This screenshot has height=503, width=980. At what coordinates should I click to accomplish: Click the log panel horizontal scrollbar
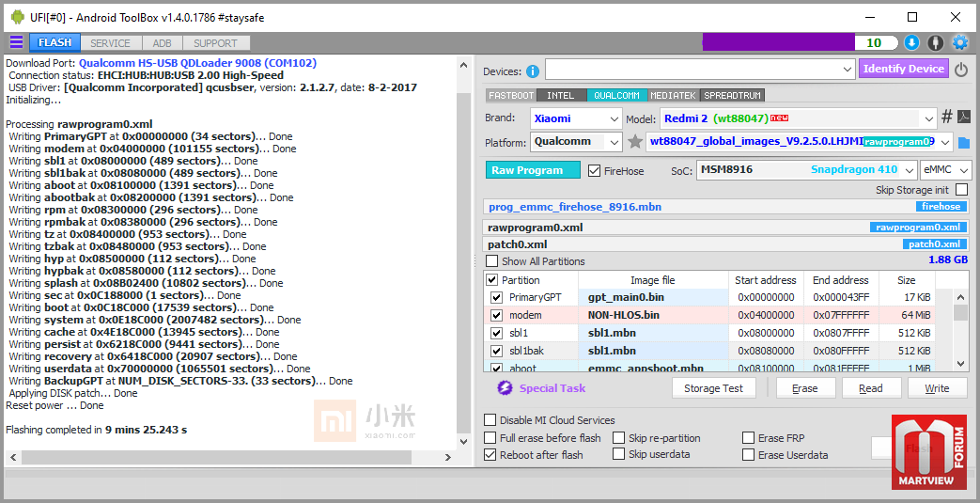pos(230,457)
